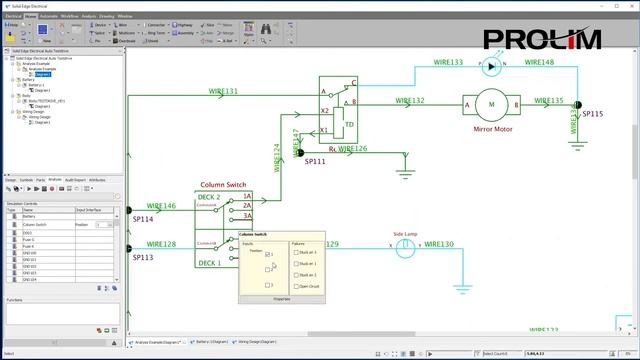Screen dimensions: 640x360
Task: Open Connector tool dropdown arrow
Action: coord(168,25)
